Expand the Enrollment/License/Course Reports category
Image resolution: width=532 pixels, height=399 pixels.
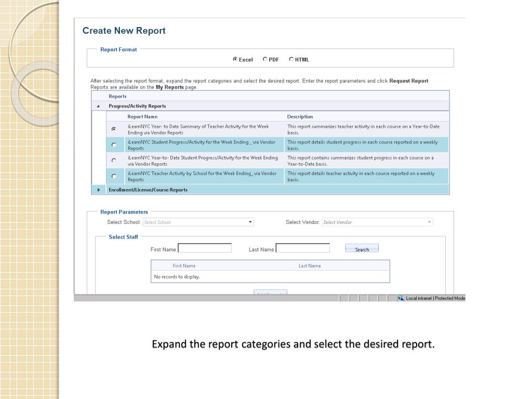click(x=98, y=190)
